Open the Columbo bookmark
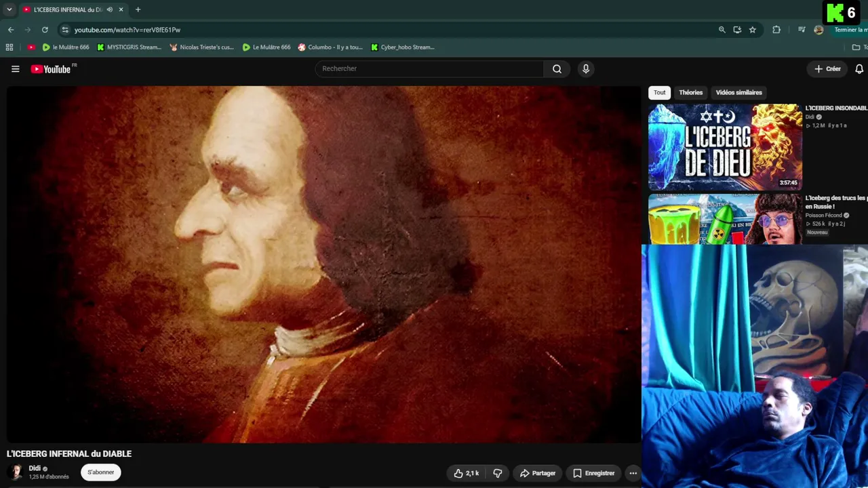This screenshot has width=868, height=488. 331,47
